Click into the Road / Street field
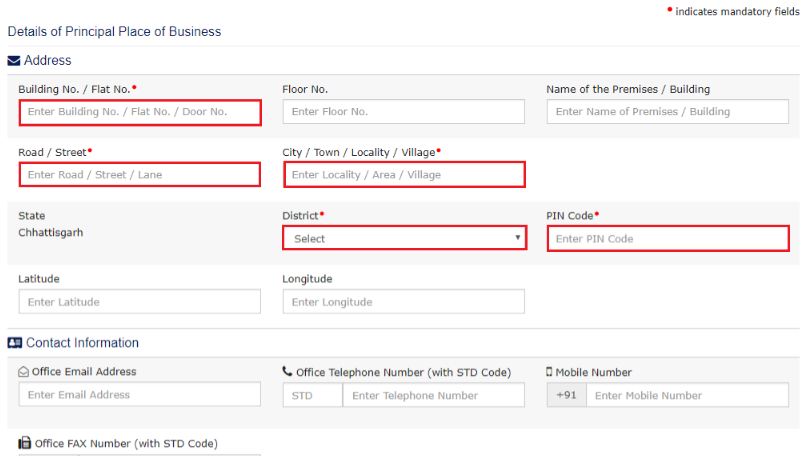This screenshot has height=475, width=805. click(x=140, y=175)
